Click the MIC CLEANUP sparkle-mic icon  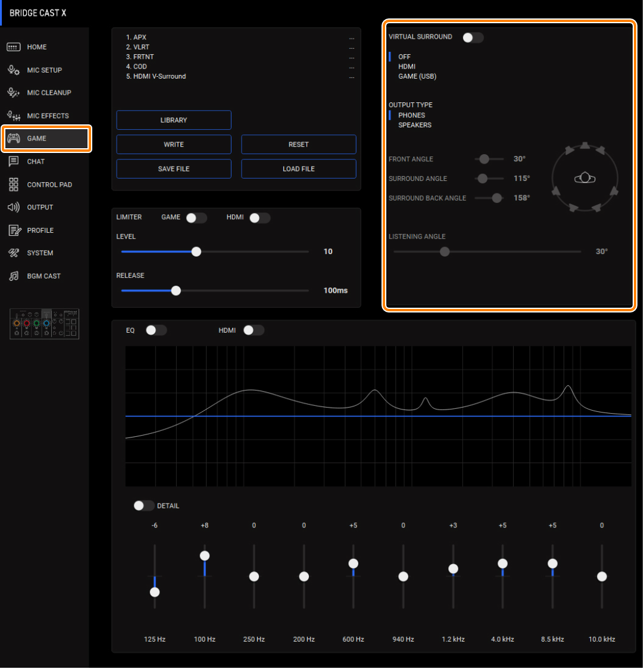pos(13,93)
